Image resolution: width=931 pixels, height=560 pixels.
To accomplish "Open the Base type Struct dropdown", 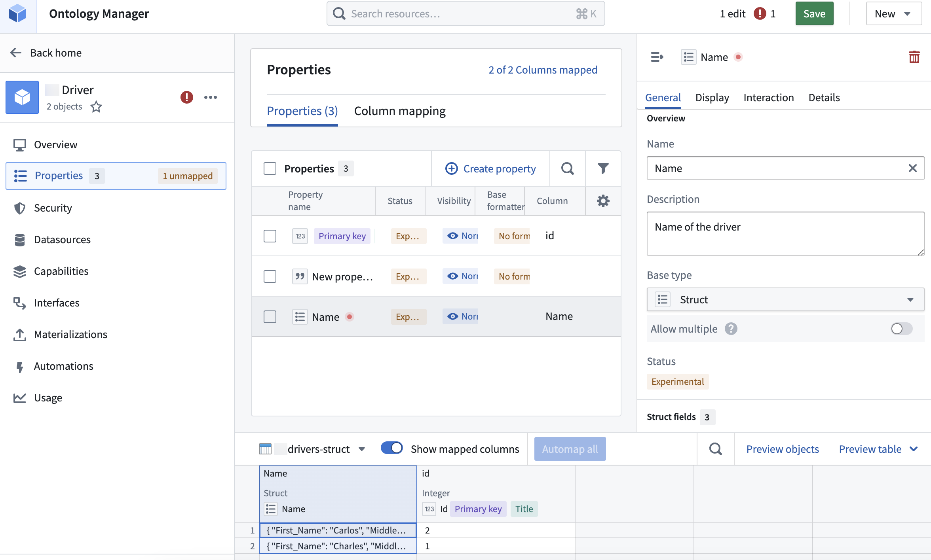I will (785, 300).
